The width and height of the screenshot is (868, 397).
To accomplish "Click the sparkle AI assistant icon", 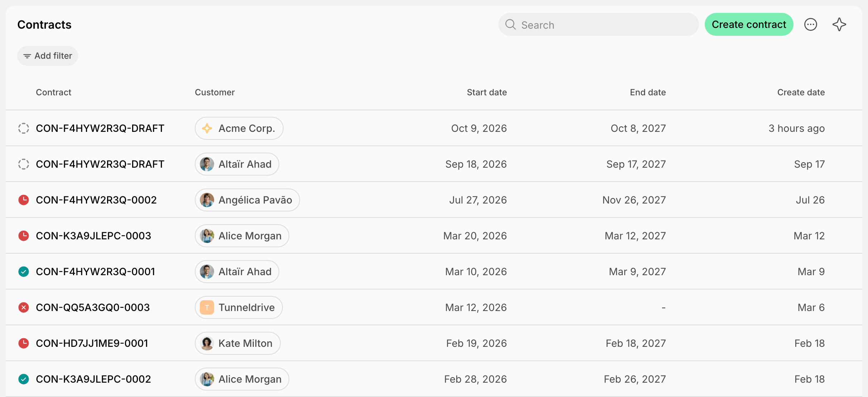I will click(839, 24).
